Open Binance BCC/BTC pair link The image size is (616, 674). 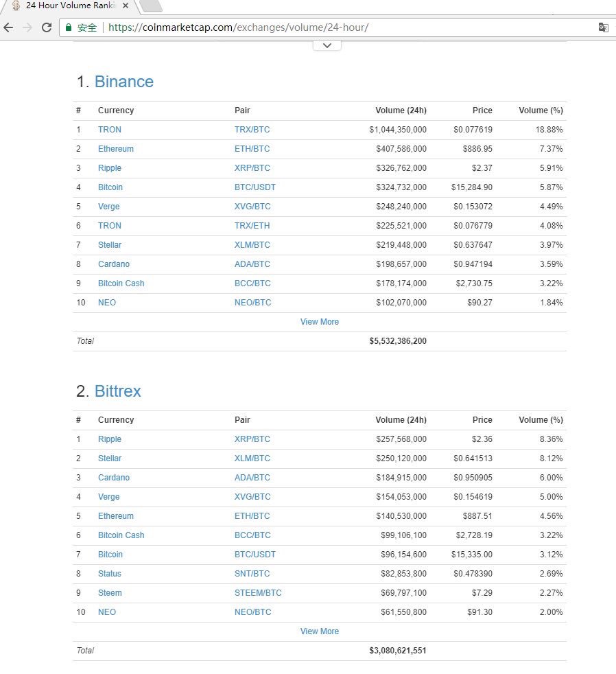(x=252, y=283)
